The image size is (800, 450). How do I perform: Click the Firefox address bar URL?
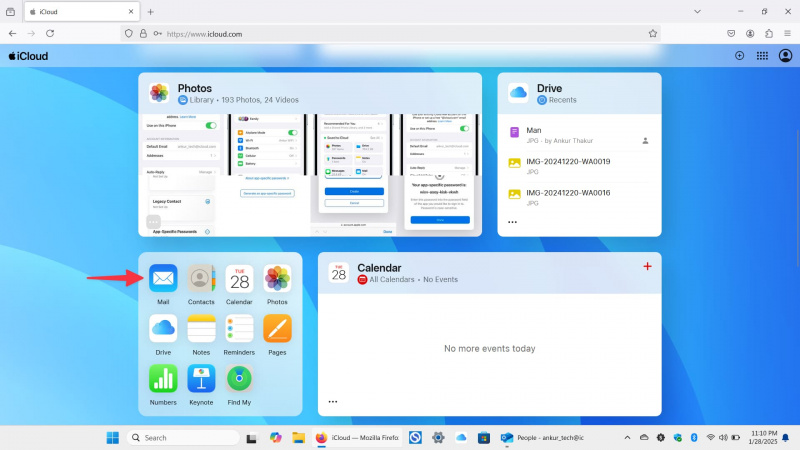pyautogui.click(x=204, y=34)
